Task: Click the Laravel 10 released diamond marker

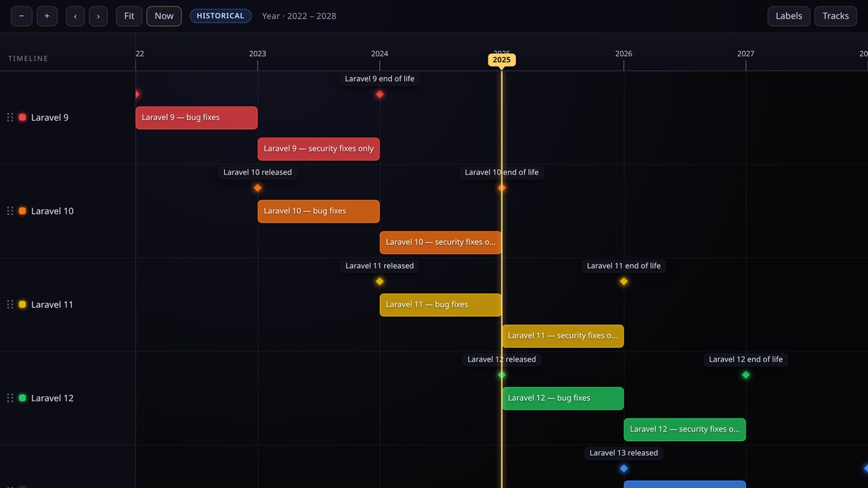Action: point(258,188)
